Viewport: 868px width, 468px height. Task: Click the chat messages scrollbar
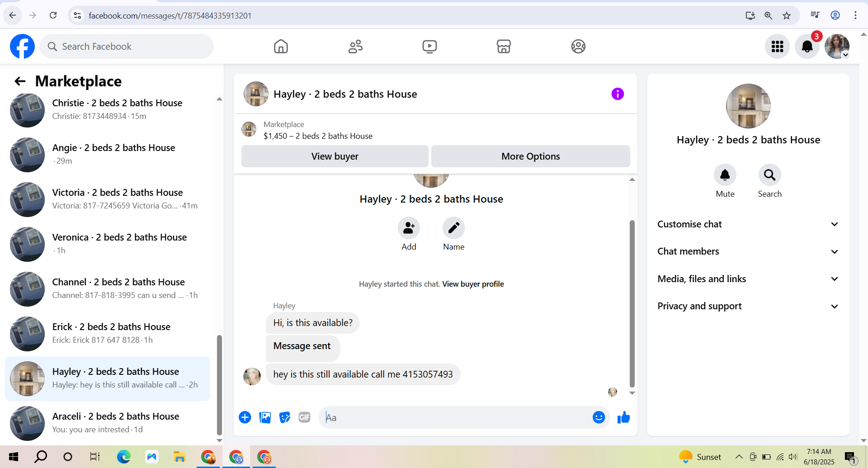pos(632,303)
